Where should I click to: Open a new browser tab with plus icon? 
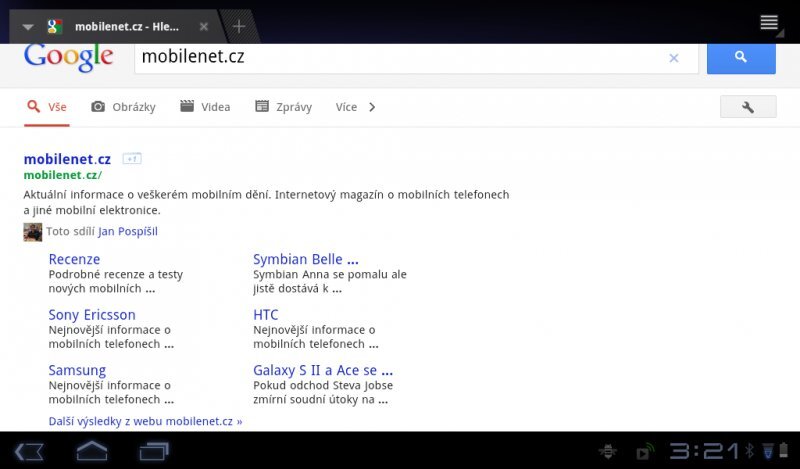[238, 26]
